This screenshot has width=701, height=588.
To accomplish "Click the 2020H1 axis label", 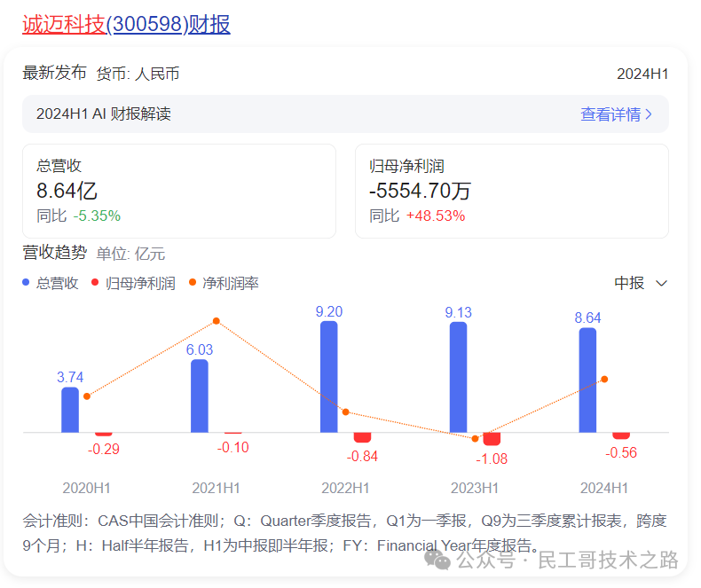I will [87, 488].
